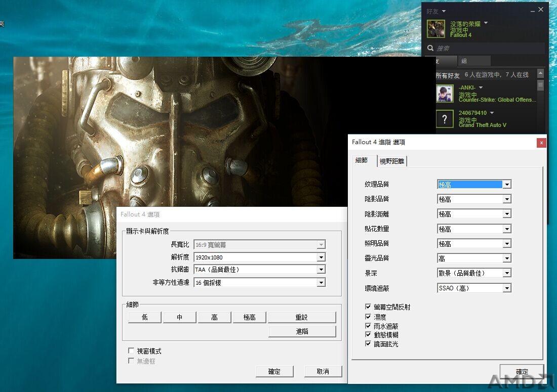Select the 所有好友 group header
This screenshot has width=557, height=392.
[448, 75]
